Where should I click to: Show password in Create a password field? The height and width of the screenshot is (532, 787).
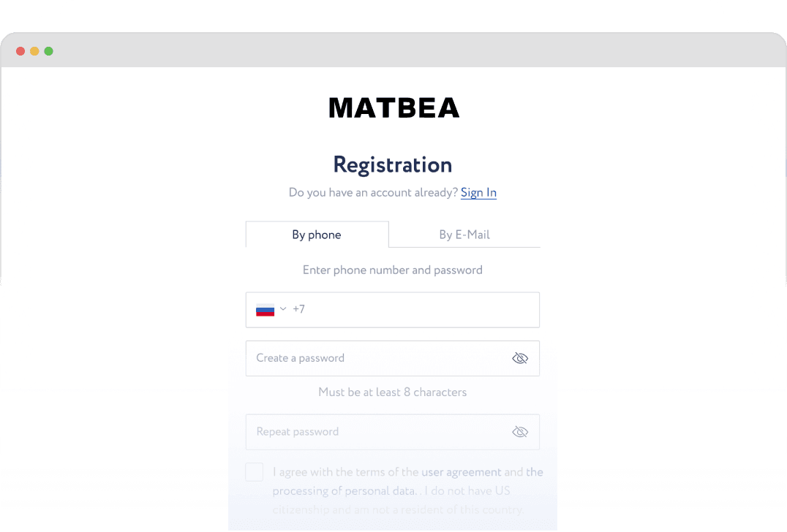[520, 358]
